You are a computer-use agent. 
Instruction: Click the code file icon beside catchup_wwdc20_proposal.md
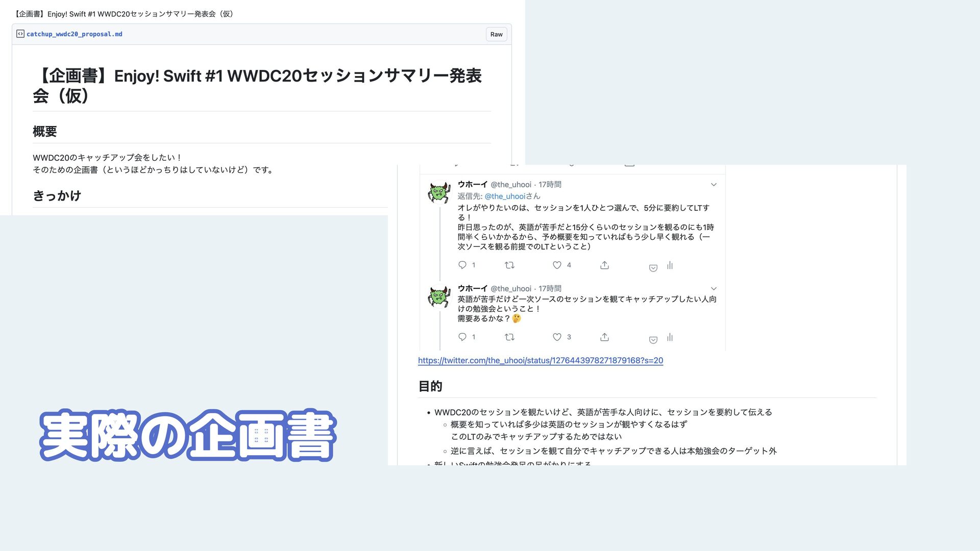click(20, 34)
